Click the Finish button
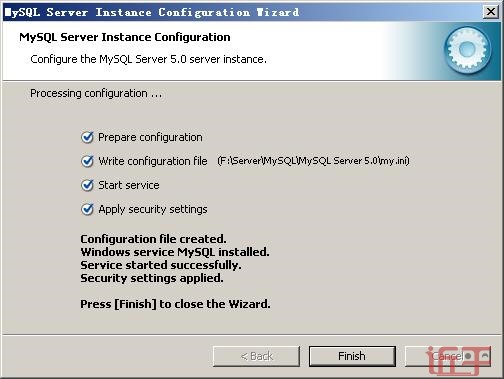Screen dimensions: 504x379 352,356
